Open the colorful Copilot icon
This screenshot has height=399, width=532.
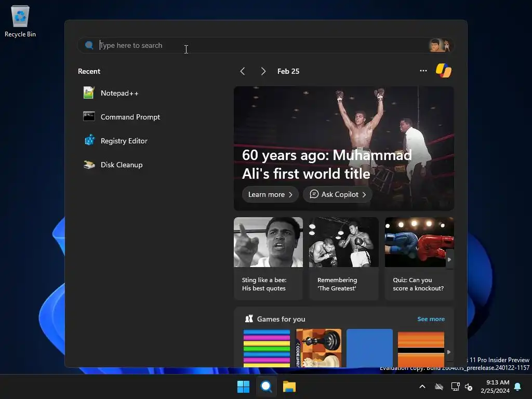click(x=444, y=71)
